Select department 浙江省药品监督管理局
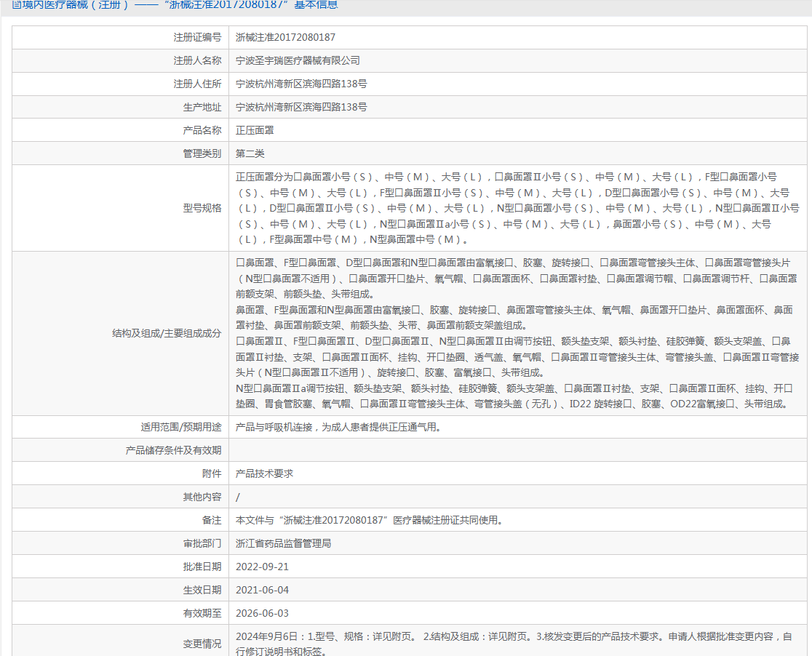The image size is (812, 656). 283,544
